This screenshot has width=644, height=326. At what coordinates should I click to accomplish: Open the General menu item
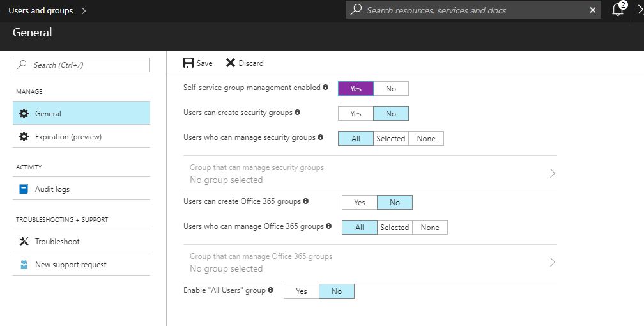click(81, 113)
